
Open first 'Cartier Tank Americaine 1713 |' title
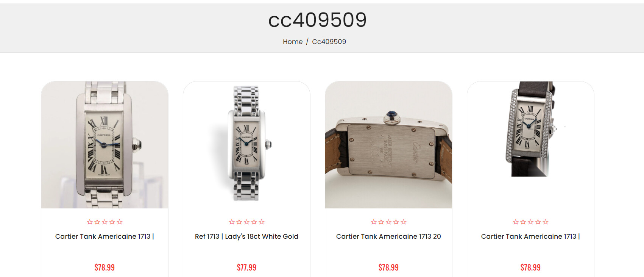(x=104, y=236)
